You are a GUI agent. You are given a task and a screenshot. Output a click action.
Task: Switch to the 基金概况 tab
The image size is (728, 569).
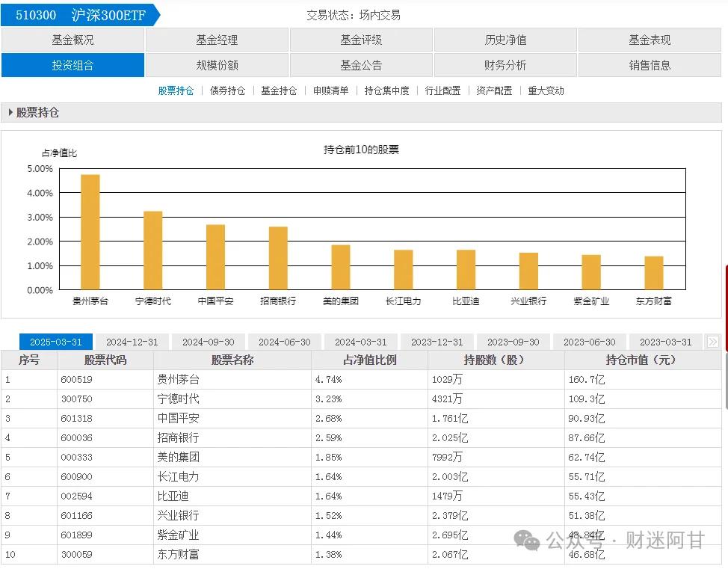(73, 40)
